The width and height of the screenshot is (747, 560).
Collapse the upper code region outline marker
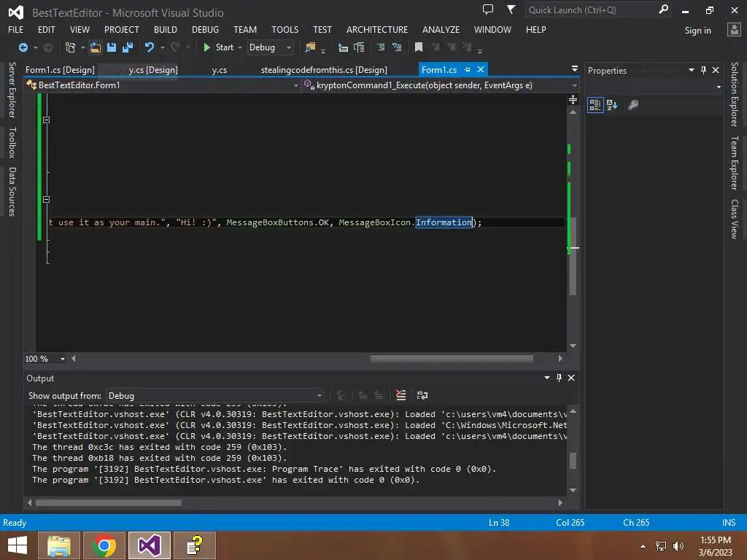pos(46,120)
